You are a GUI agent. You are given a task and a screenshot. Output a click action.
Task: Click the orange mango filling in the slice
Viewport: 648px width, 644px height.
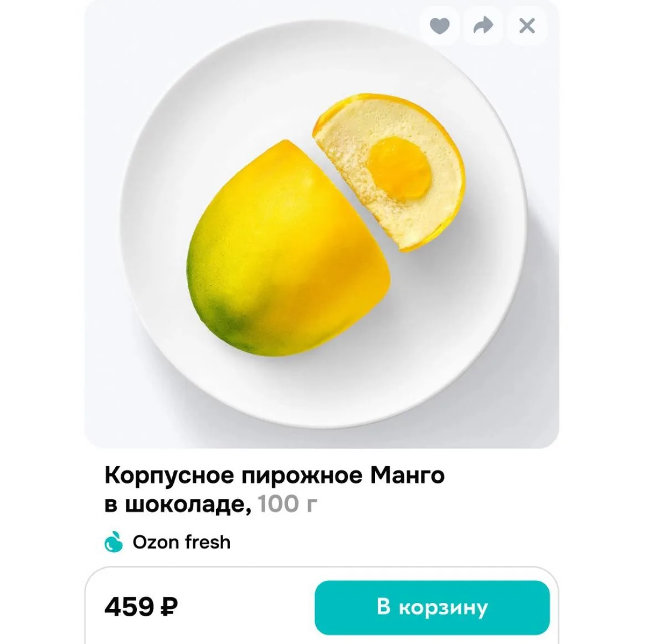(x=399, y=168)
